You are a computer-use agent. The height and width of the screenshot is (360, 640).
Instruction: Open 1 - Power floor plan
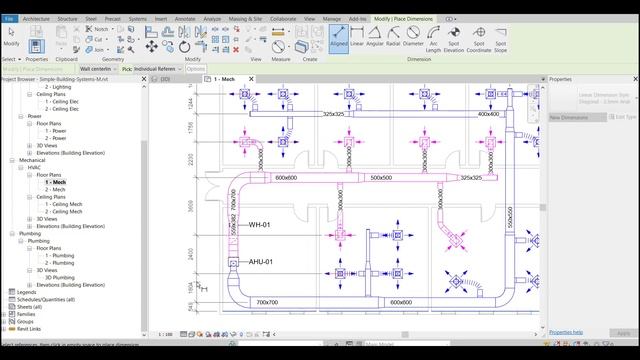[56, 131]
